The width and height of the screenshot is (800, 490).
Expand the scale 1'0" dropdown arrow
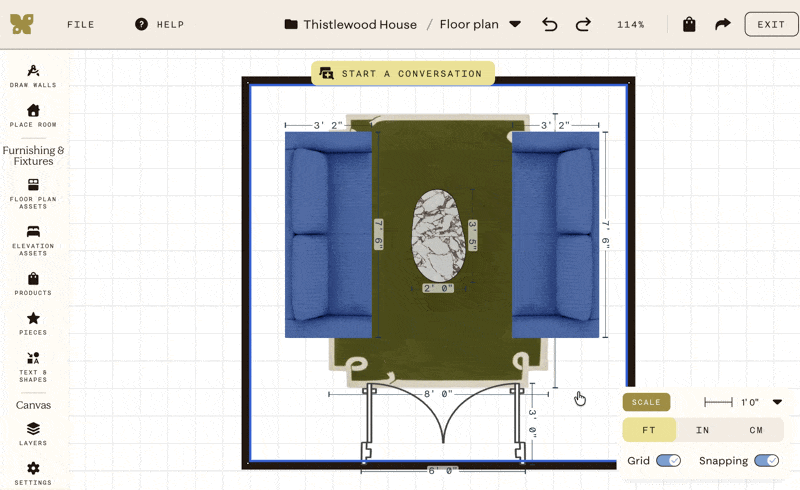tap(777, 402)
